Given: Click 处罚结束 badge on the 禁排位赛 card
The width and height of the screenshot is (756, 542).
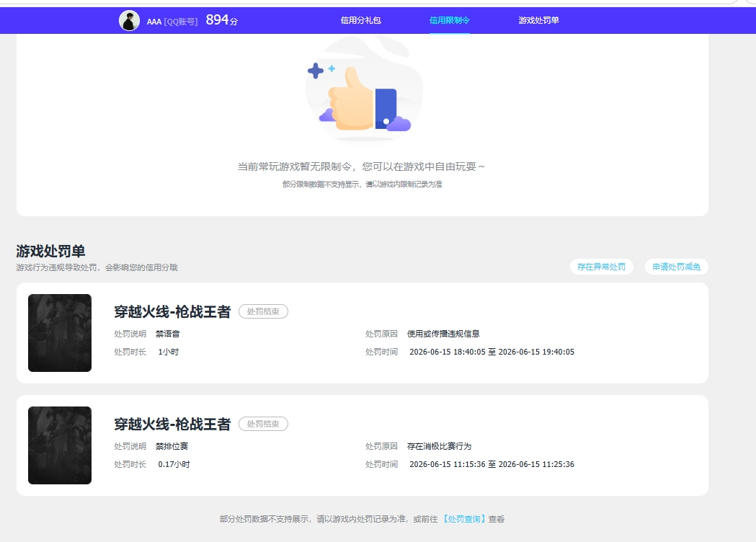Looking at the screenshot, I should 263,424.
